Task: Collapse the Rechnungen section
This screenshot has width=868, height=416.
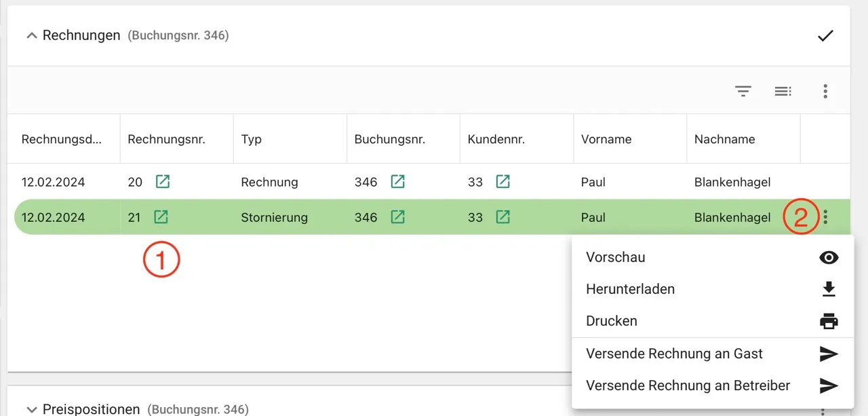Action: [31, 36]
